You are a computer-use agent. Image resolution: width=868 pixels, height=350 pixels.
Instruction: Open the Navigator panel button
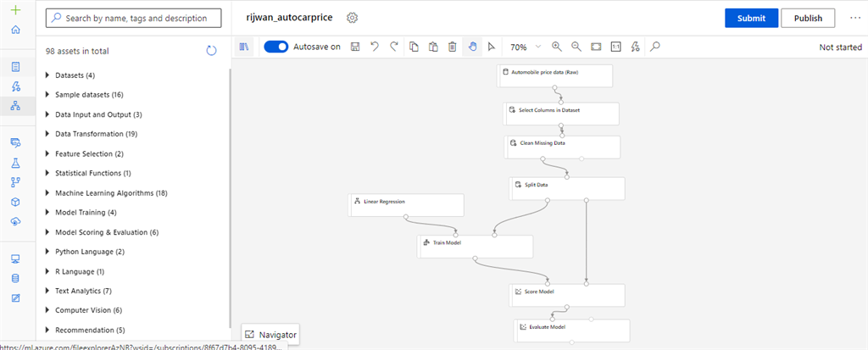click(270, 335)
